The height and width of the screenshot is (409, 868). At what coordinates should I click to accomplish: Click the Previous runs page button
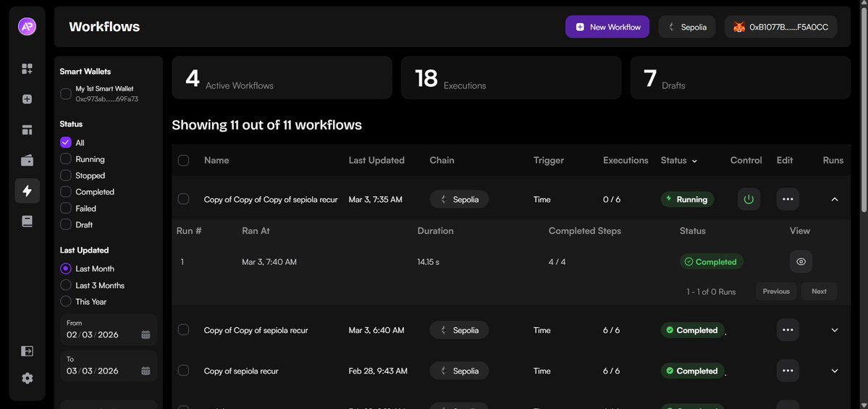coord(776,291)
